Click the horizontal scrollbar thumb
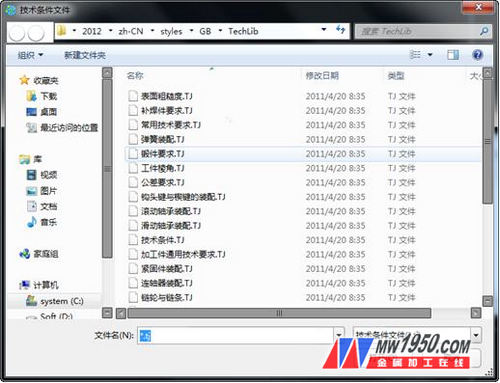Image resolution: width=500 pixels, height=383 pixels. pyautogui.click(x=279, y=313)
